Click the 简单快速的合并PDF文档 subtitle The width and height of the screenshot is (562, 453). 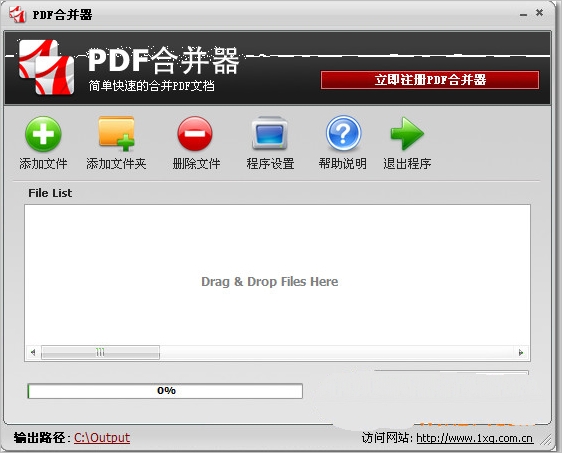coord(151,86)
